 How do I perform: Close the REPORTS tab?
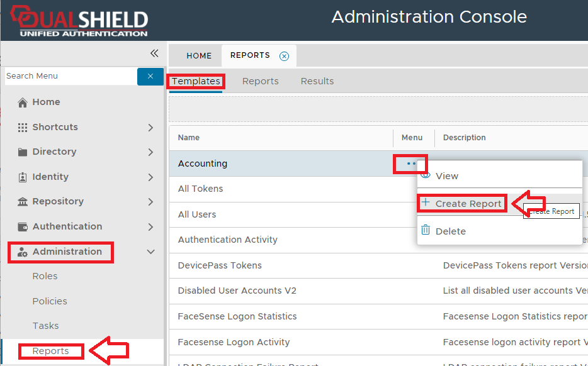pos(284,56)
